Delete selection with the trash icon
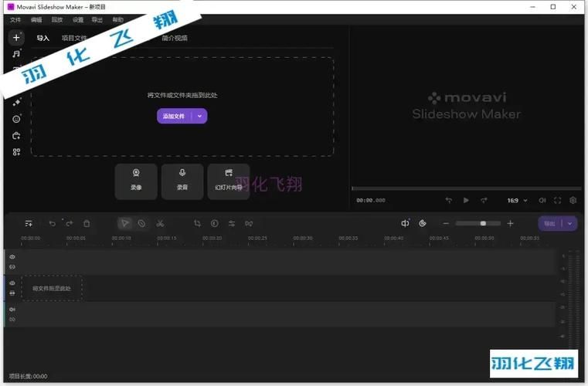 (87, 224)
